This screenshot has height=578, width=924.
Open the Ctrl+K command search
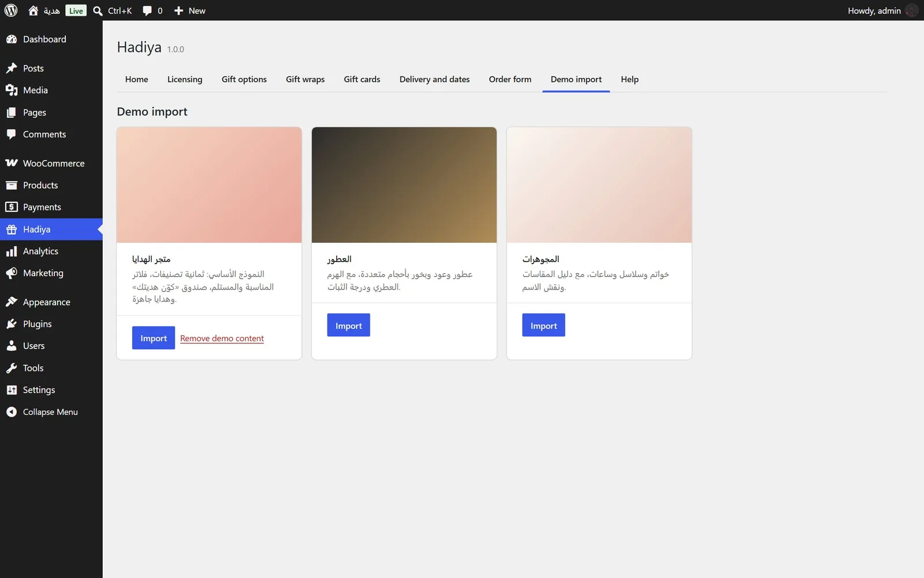(113, 10)
